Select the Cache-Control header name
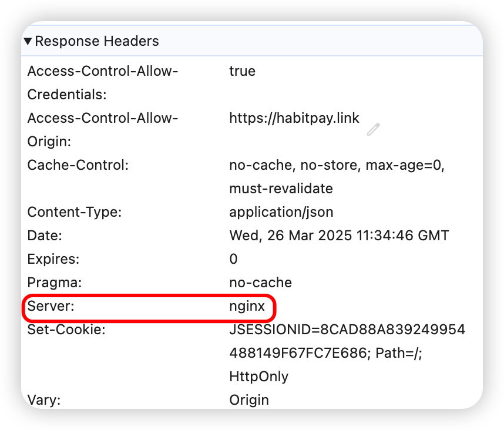The height and width of the screenshot is (430, 504). click(x=78, y=165)
